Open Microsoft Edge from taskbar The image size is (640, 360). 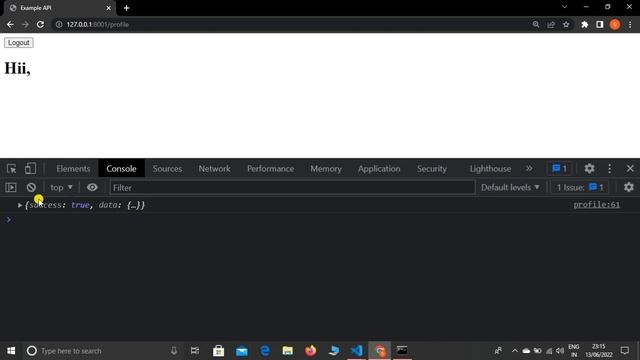pos(264,351)
